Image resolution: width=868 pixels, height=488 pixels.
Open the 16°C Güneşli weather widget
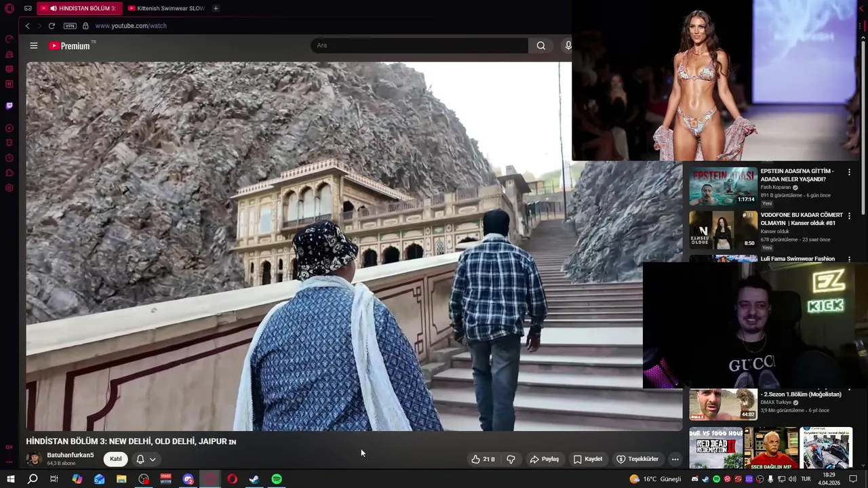pyautogui.click(x=655, y=479)
